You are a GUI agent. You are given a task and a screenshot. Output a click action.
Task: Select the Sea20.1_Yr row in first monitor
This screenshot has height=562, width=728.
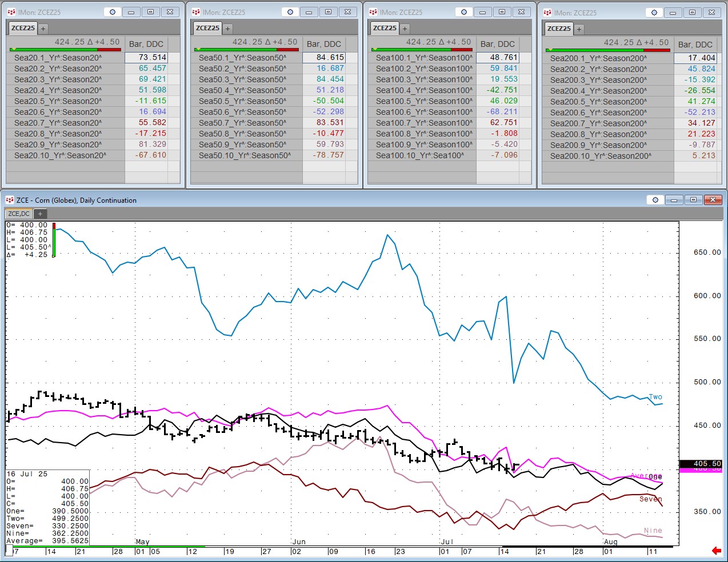pyautogui.click(x=58, y=58)
